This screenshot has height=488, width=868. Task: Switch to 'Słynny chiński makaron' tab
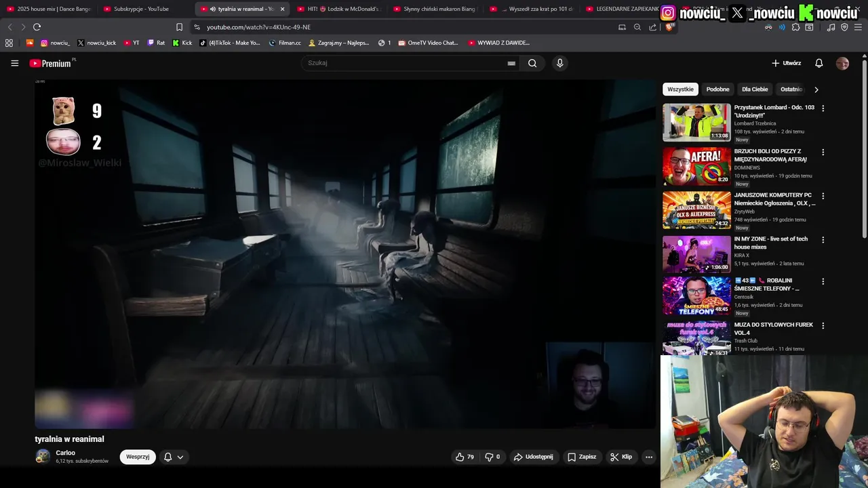pyautogui.click(x=435, y=9)
